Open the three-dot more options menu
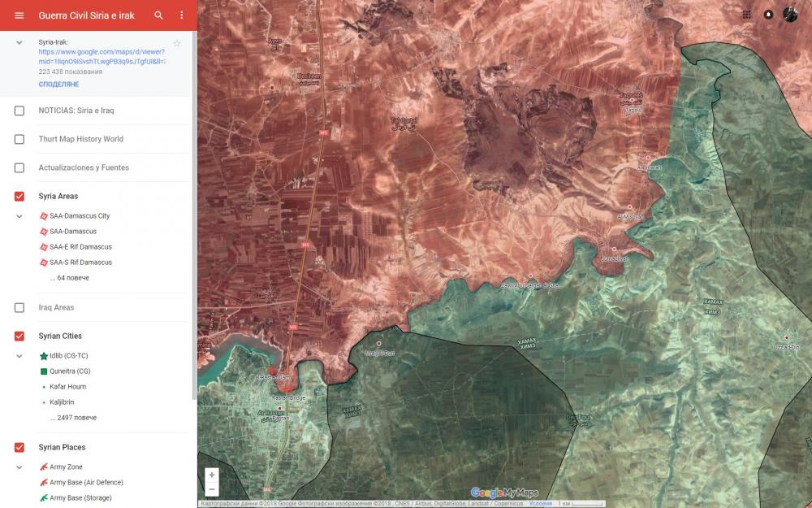This screenshot has height=508, width=812. 182,15
